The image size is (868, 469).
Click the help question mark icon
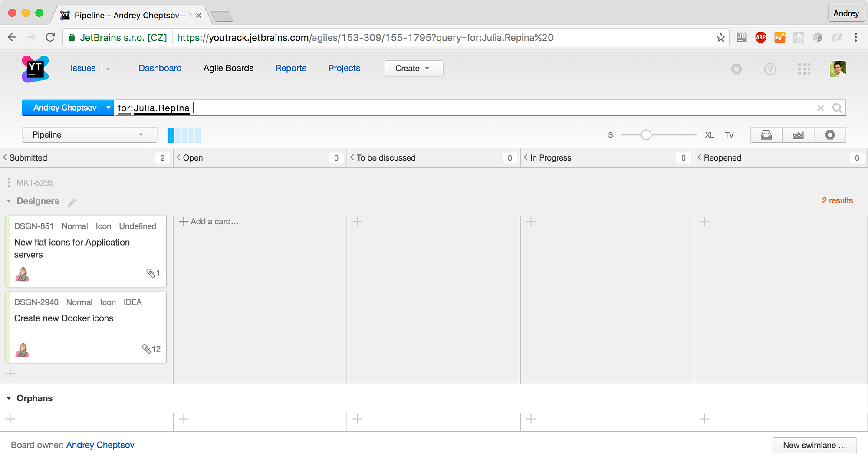[x=770, y=69]
